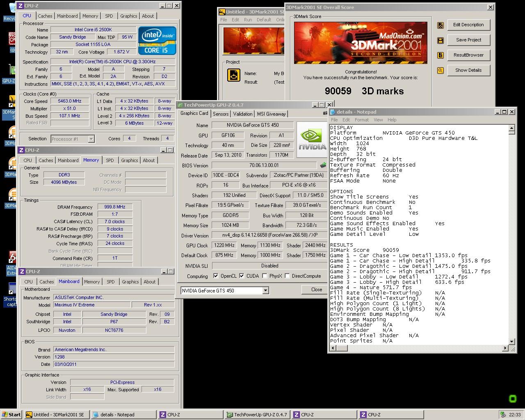
Task: Click the GPU-Z title bar icon
Action: point(180,105)
